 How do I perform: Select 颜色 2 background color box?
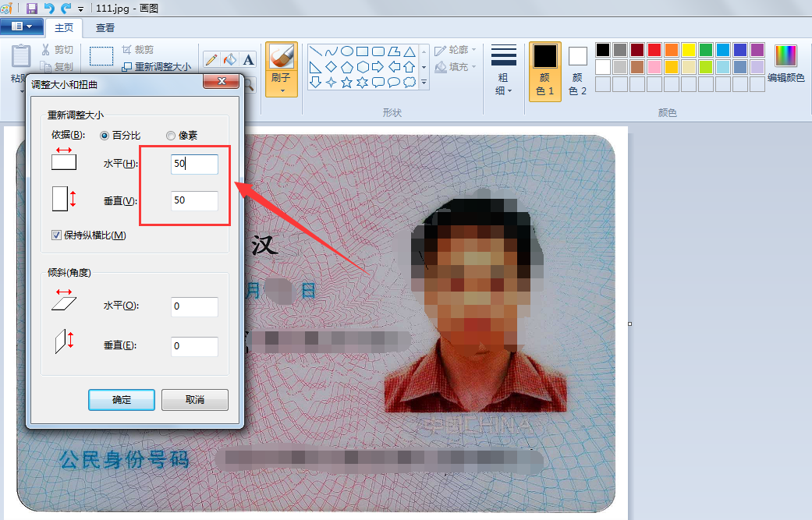pos(577,71)
